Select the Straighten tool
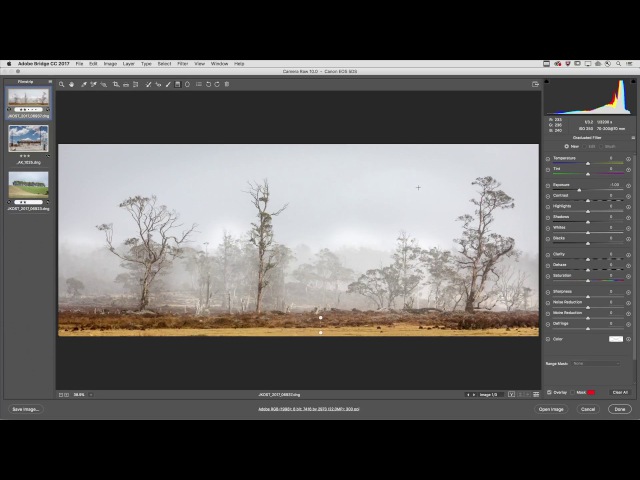The image size is (640, 480). [x=126, y=84]
